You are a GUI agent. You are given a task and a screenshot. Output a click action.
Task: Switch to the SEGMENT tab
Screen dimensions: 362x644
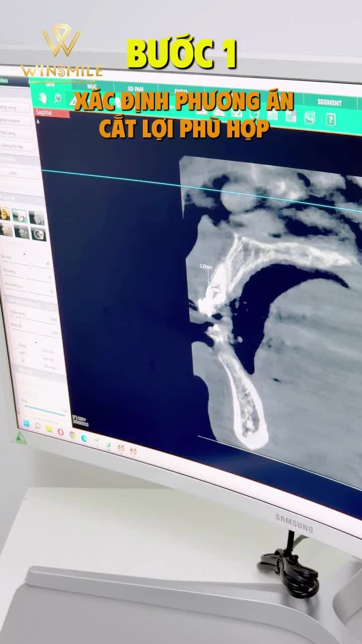pos(329,102)
